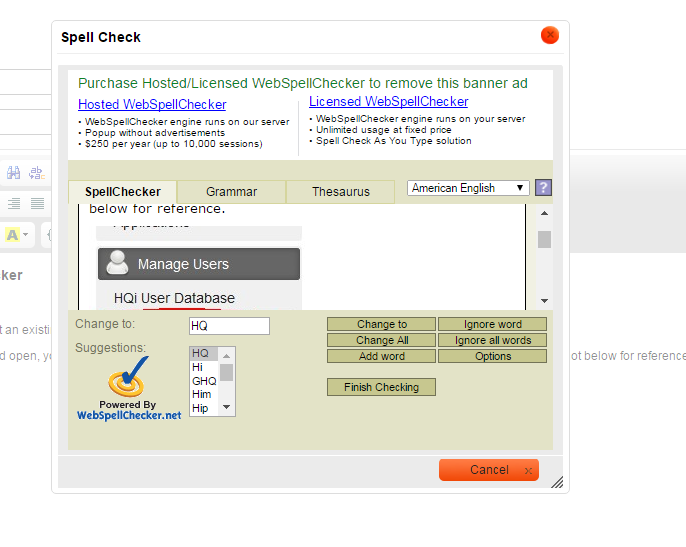
Task: Open the spell checker Options button
Action: pyautogui.click(x=493, y=356)
